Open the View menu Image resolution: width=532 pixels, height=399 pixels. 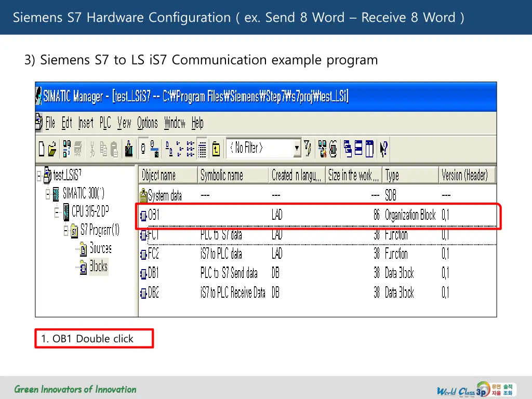[124, 123]
